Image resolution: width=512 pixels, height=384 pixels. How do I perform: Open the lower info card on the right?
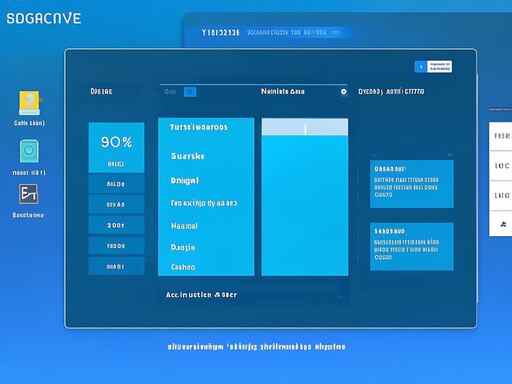point(412,246)
